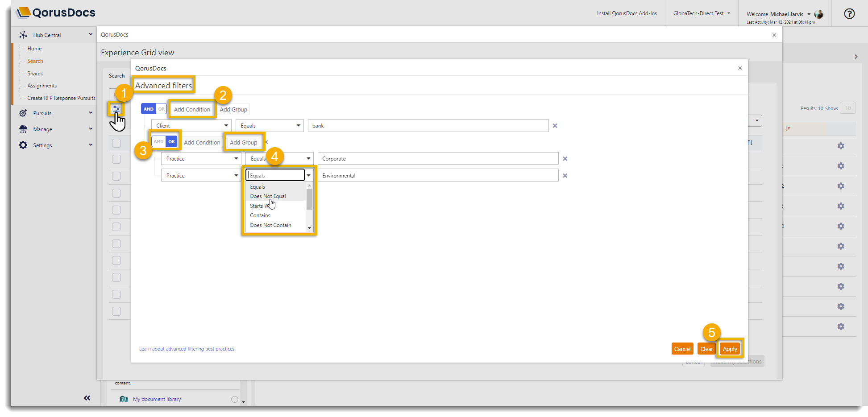Click the Settings gear icon in sidebar
The height and width of the screenshot is (417, 868).
23,145
